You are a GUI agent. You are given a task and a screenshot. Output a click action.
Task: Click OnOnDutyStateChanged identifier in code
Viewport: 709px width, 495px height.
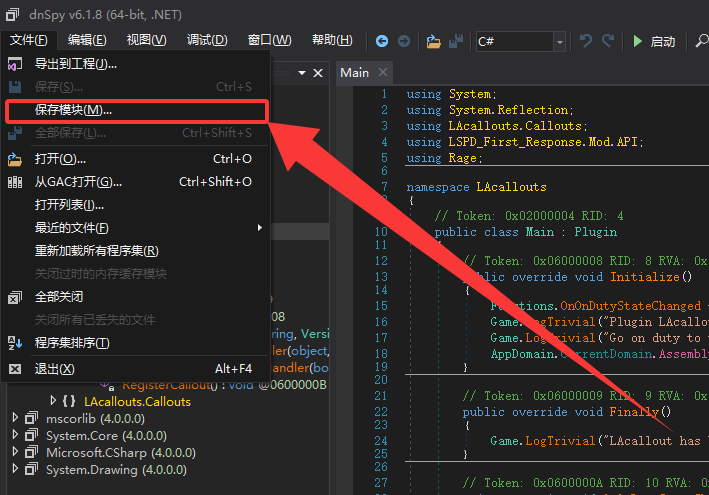tap(630, 306)
